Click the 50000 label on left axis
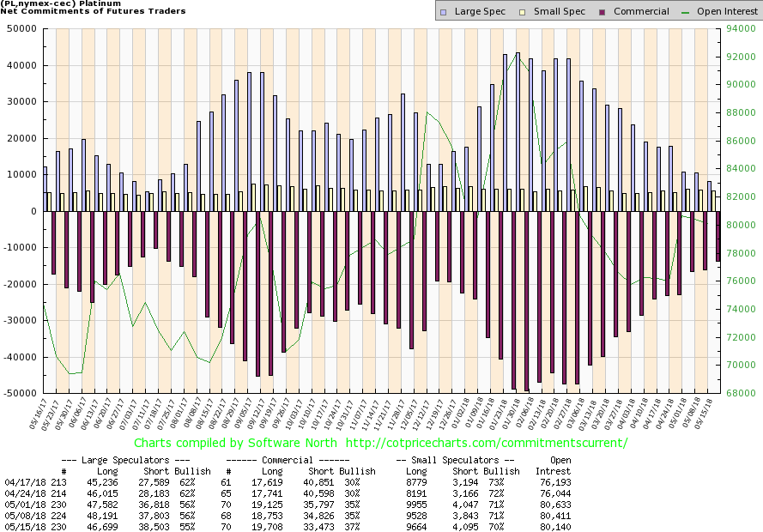This screenshot has height=532, width=763. point(21,28)
